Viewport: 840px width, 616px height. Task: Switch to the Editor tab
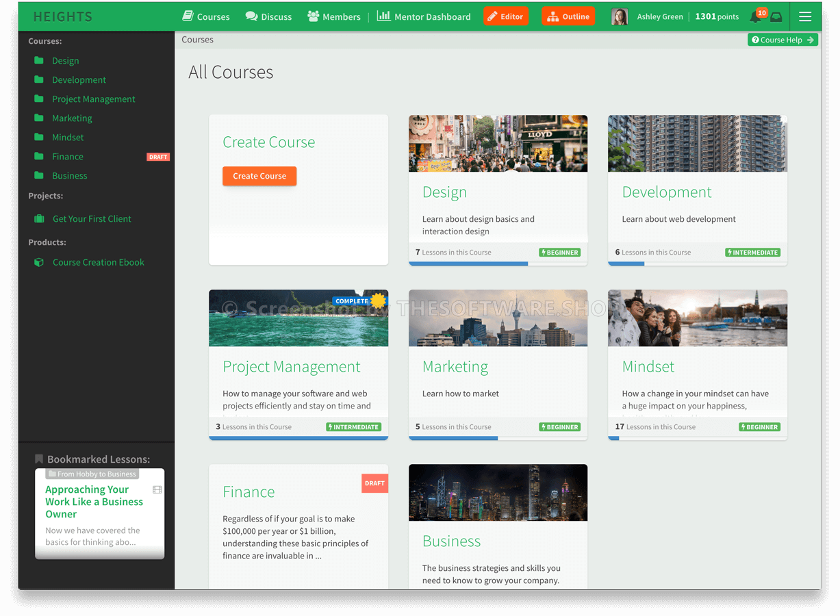click(x=505, y=16)
